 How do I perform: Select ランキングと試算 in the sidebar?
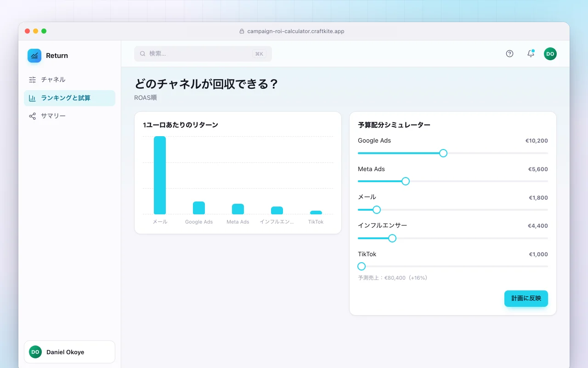tap(69, 98)
